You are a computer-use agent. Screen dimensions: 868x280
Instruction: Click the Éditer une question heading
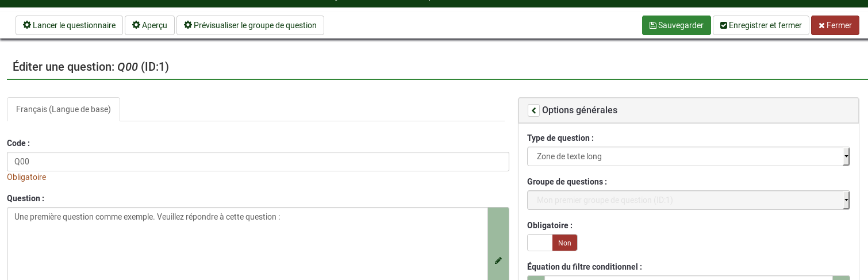point(91,67)
